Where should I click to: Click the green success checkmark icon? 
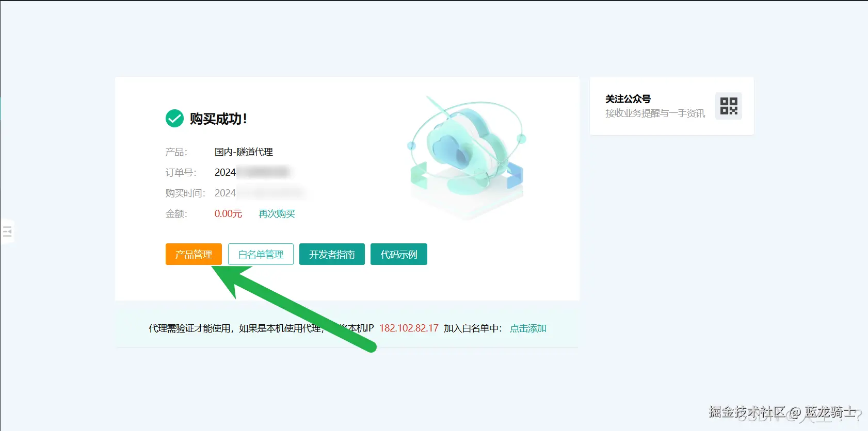click(174, 119)
